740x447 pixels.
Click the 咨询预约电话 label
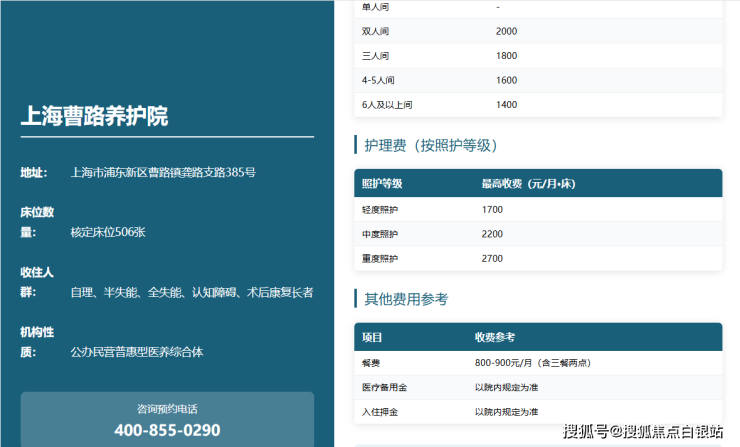point(167,409)
